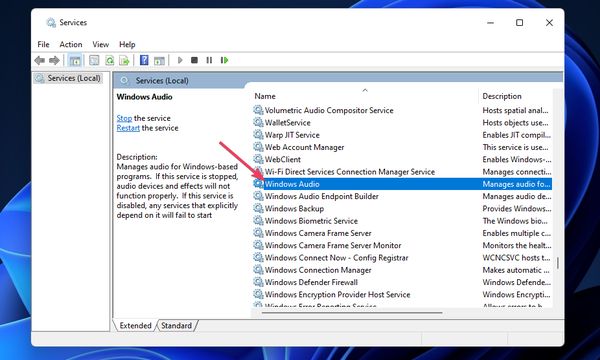Switch to the Standard tab
The image size is (600, 360).
[x=176, y=326]
